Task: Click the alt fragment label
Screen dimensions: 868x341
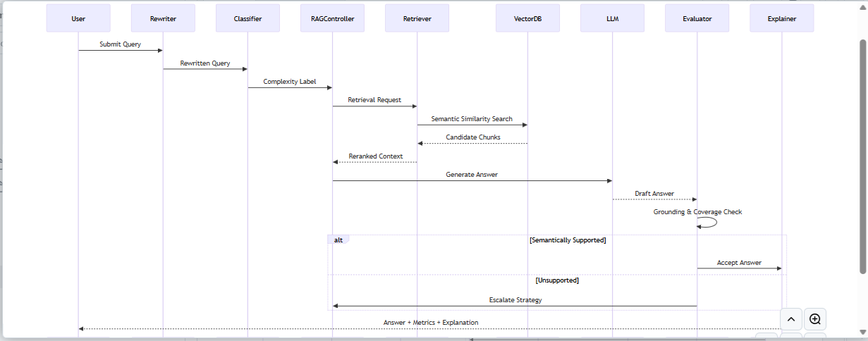Action: coord(338,240)
